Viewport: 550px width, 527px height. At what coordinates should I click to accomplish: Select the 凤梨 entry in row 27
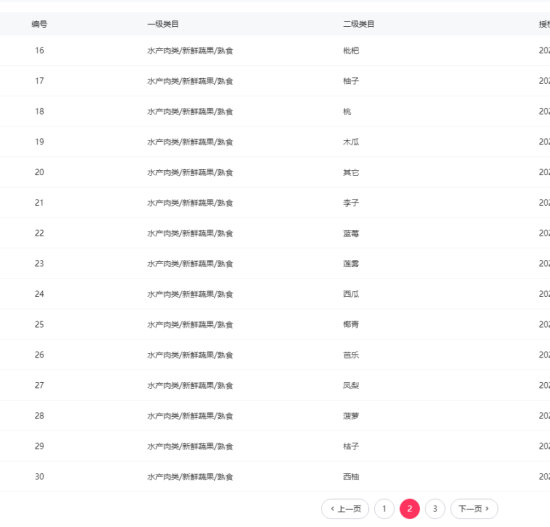pyautogui.click(x=351, y=385)
